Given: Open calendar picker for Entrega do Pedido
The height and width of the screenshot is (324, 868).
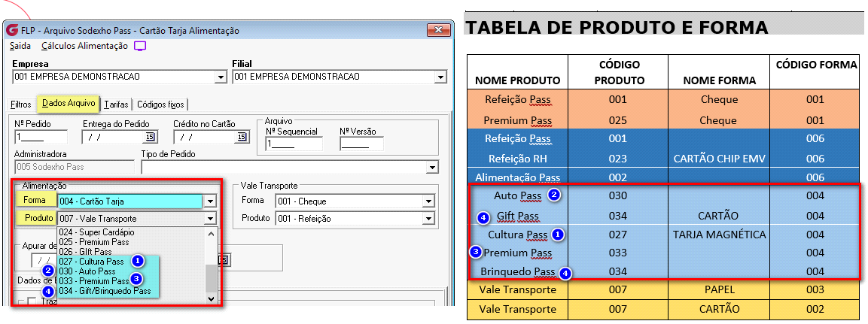Looking at the screenshot, I should click(150, 137).
